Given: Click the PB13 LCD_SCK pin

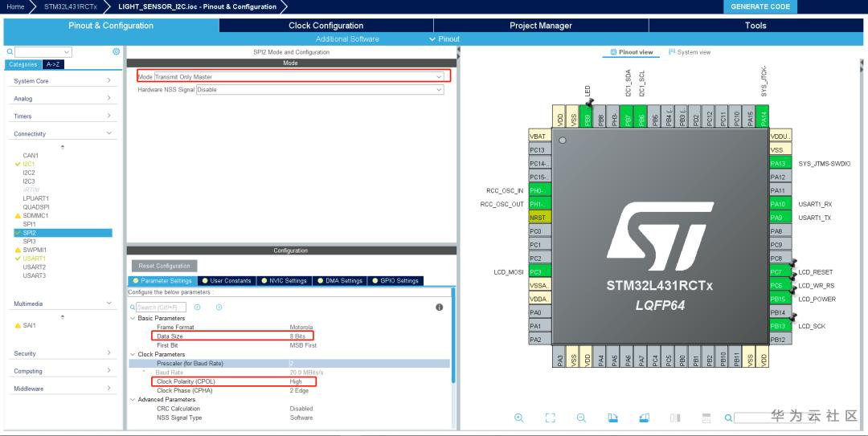Looking at the screenshot, I should [x=780, y=326].
